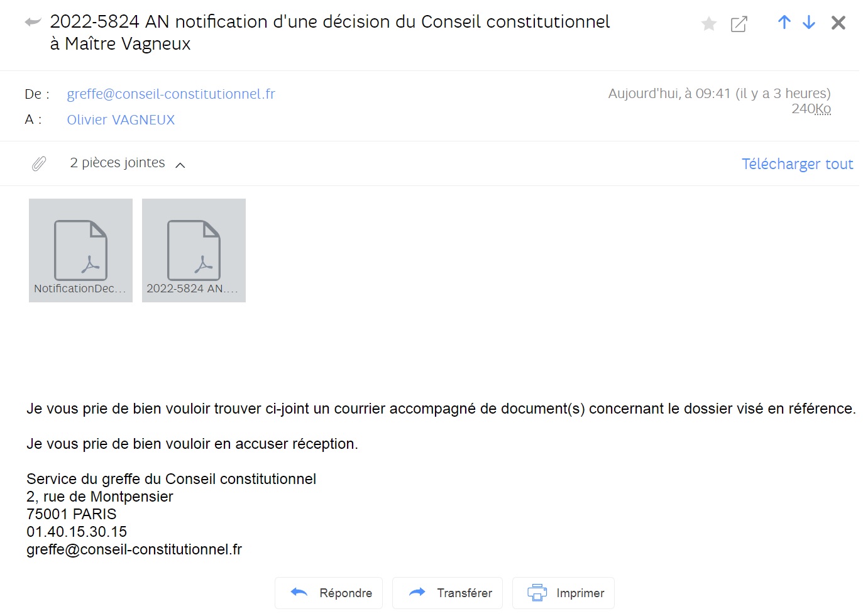Screen dimensions: 863x616
Task: Click the paperclip attachments icon
Action: pos(39,164)
